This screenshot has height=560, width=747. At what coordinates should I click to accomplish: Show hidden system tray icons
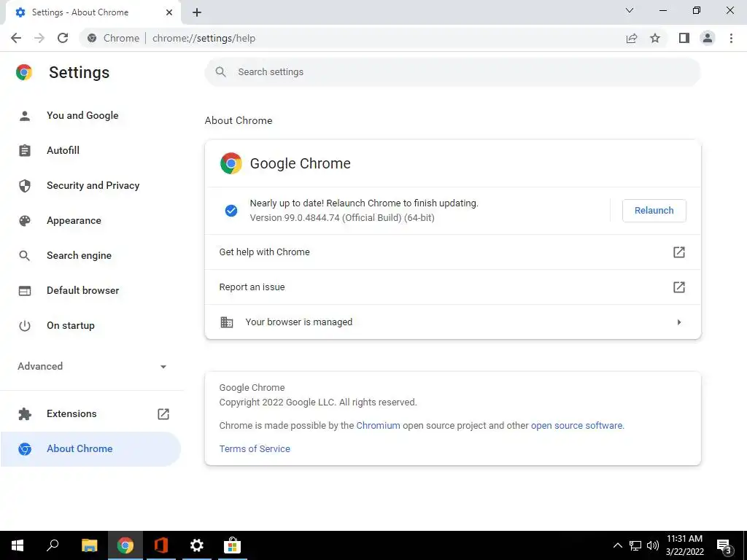(x=617, y=545)
